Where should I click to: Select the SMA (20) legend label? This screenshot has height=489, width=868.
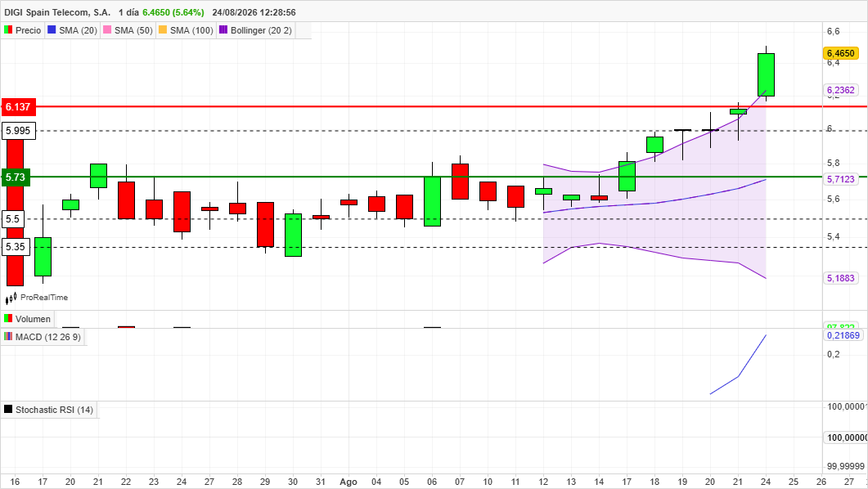pos(78,30)
